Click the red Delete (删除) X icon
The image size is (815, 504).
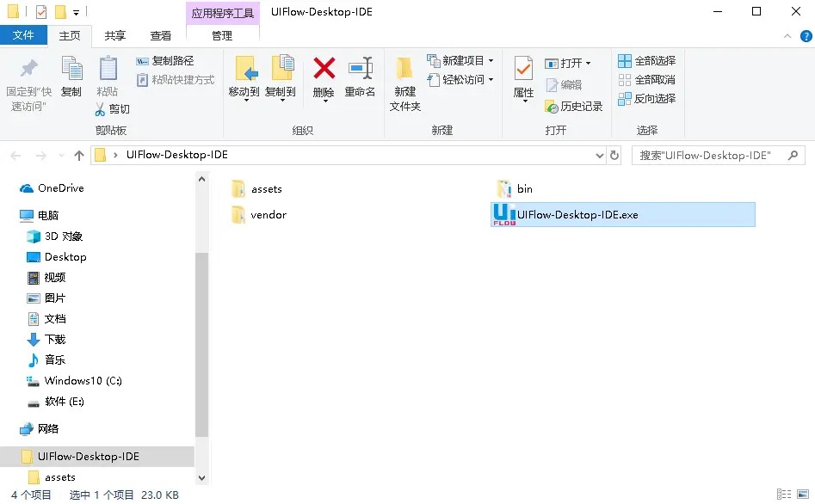click(324, 68)
